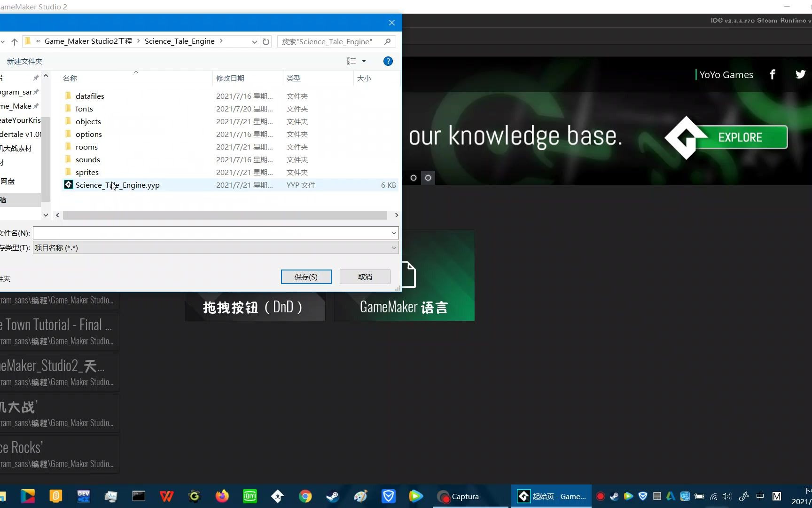Open YoYo Games Twitter icon
The width and height of the screenshot is (812, 508).
(x=800, y=74)
